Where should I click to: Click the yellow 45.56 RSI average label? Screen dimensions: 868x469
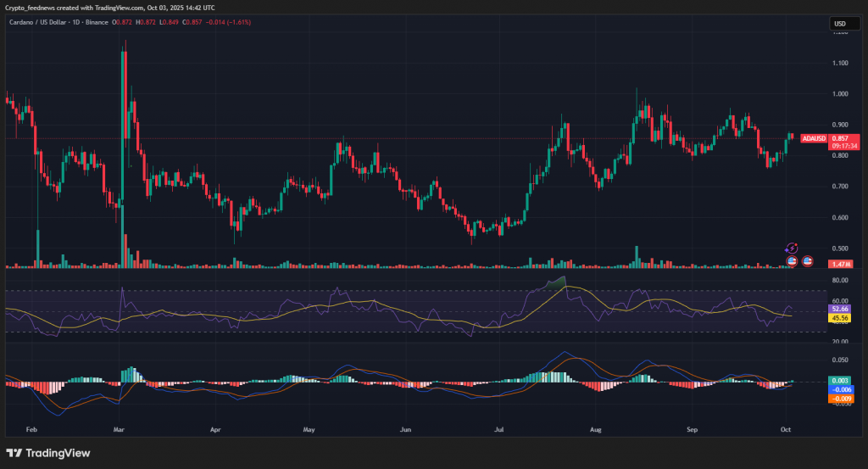pyautogui.click(x=840, y=320)
